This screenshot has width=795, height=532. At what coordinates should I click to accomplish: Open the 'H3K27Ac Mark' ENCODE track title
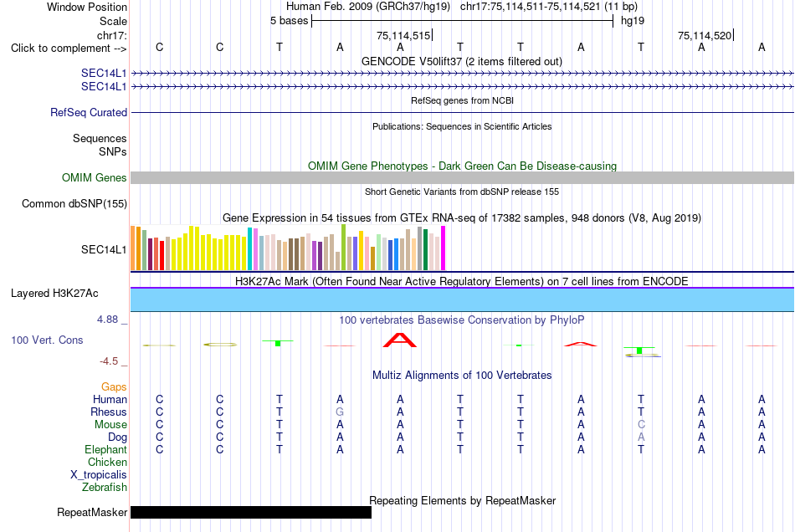(x=462, y=281)
